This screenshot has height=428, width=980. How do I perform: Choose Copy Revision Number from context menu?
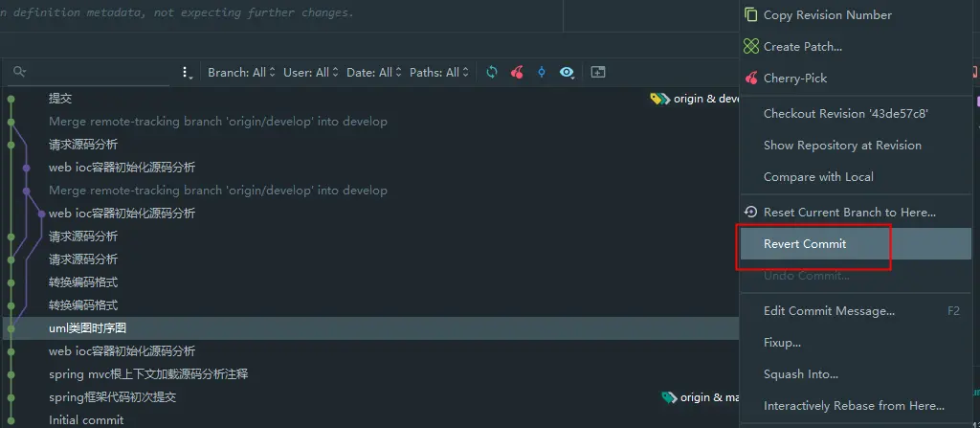click(x=856, y=15)
